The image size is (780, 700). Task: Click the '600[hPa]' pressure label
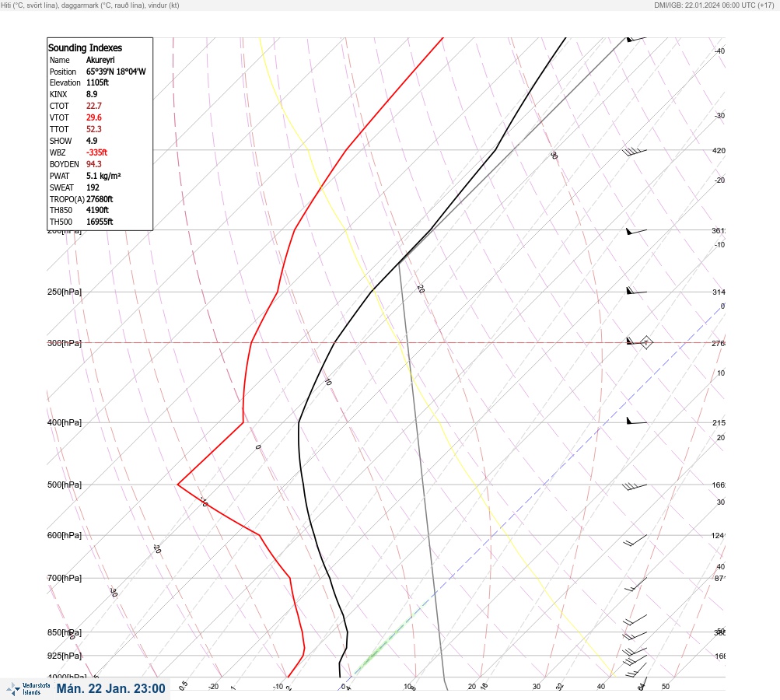pos(65,535)
